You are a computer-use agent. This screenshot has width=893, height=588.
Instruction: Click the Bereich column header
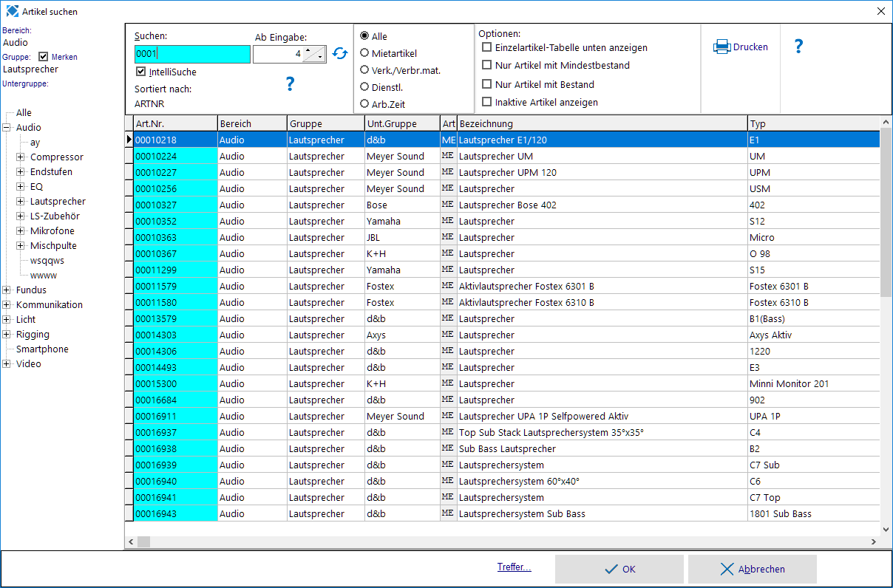coord(252,123)
